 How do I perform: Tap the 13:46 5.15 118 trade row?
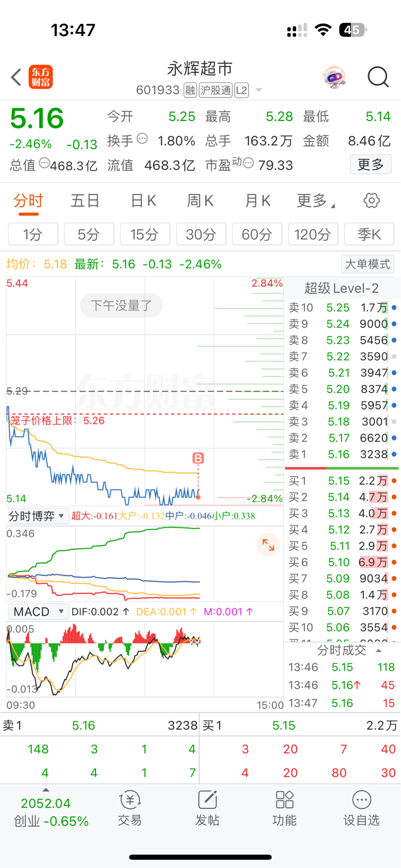[x=342, y=667]
